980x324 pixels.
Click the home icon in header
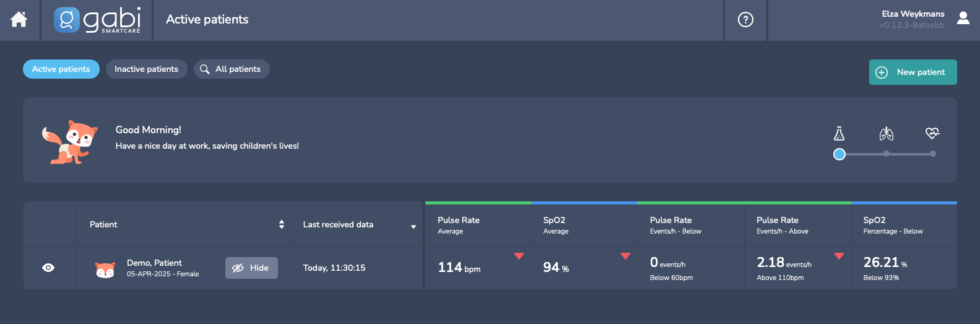(x=19, y=20)
